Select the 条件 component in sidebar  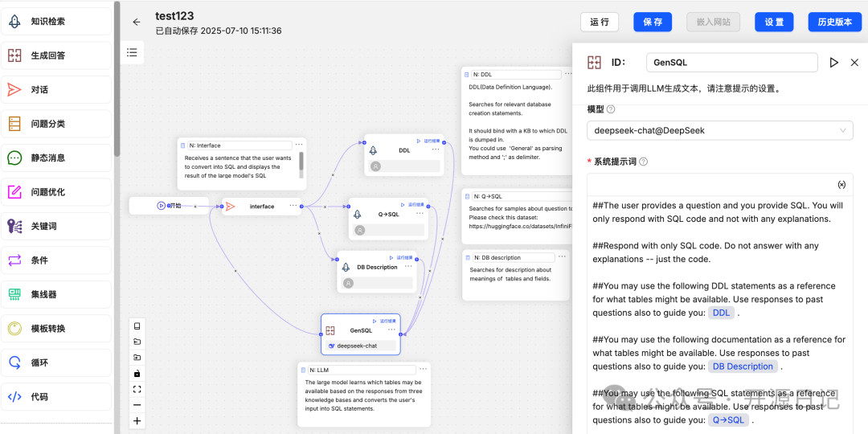pos(56,260)
